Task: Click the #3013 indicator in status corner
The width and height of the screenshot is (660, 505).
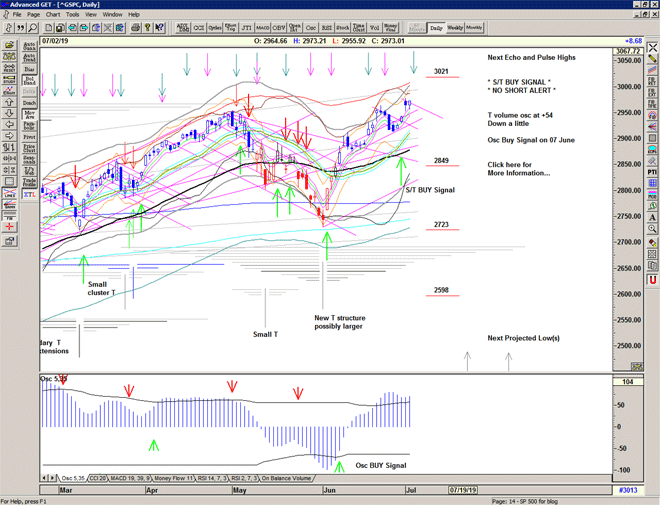Action: pyautogui.click(x=626, y=490)
